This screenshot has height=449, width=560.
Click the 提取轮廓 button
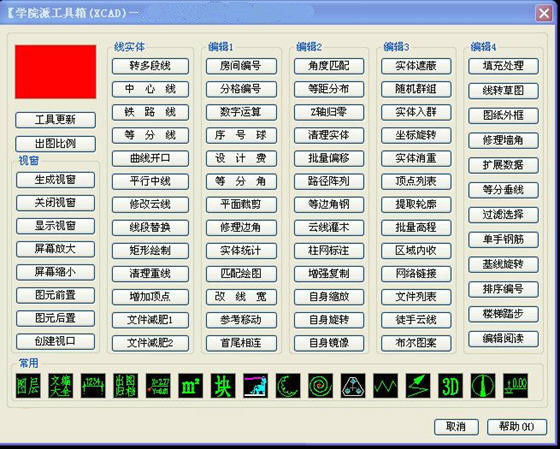[416, 205]
